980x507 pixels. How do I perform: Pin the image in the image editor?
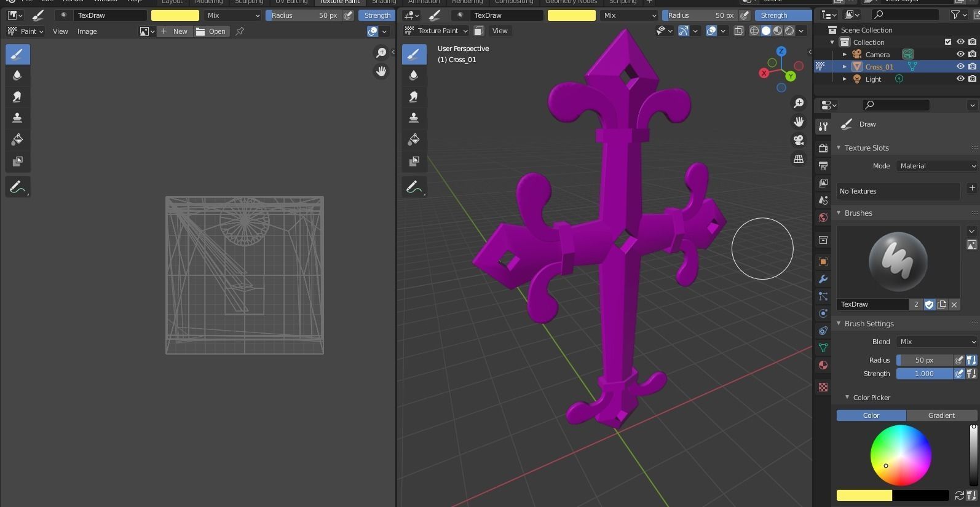(240, 31)
